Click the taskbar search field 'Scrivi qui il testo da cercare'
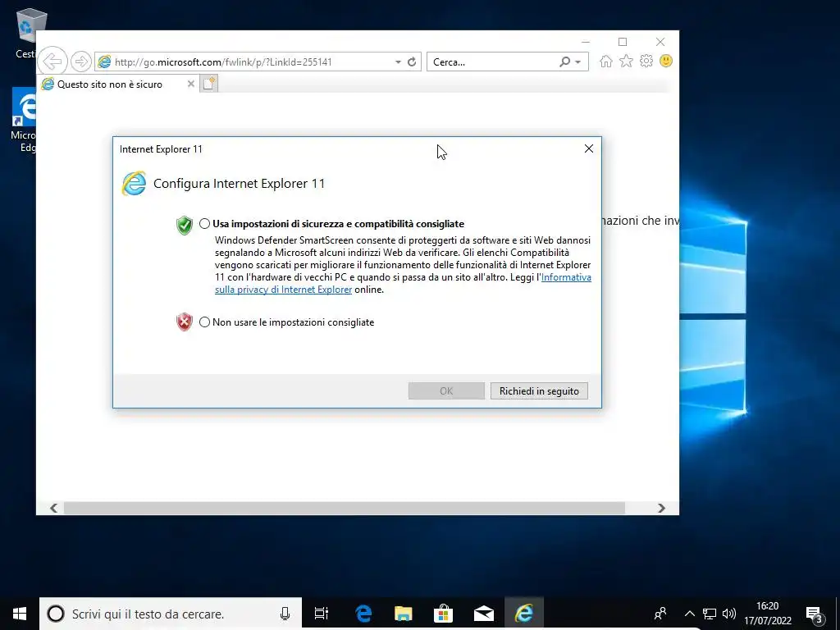Screen dimensions: 840x630 click(171, 614)
